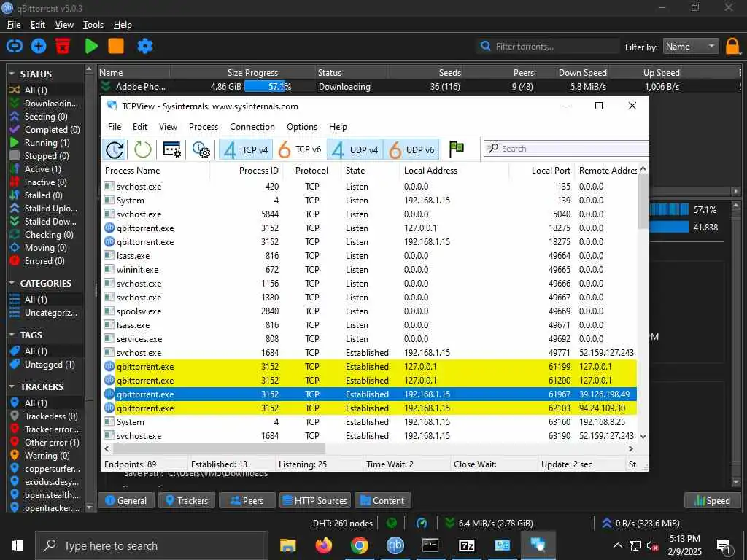This screenshot has height=560, width=747.
Task: Open TCPView File menu
Action: pos(115,127)
